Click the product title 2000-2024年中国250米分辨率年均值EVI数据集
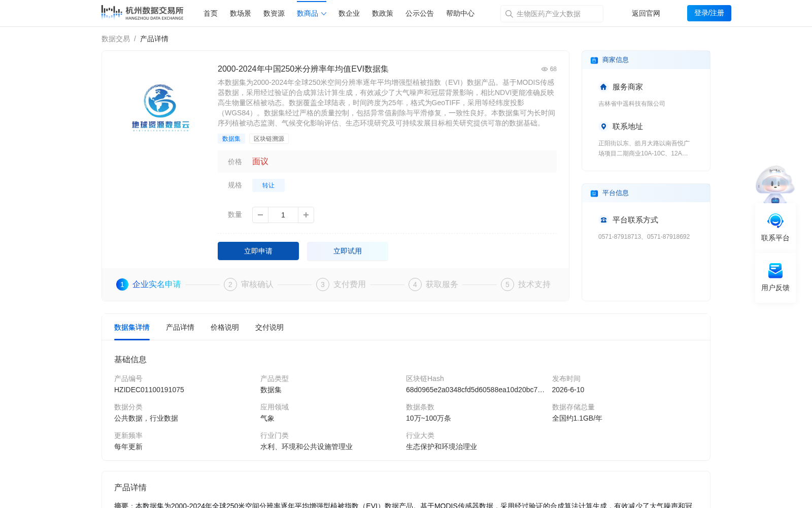The image size is (812, 508). (303, 69)
